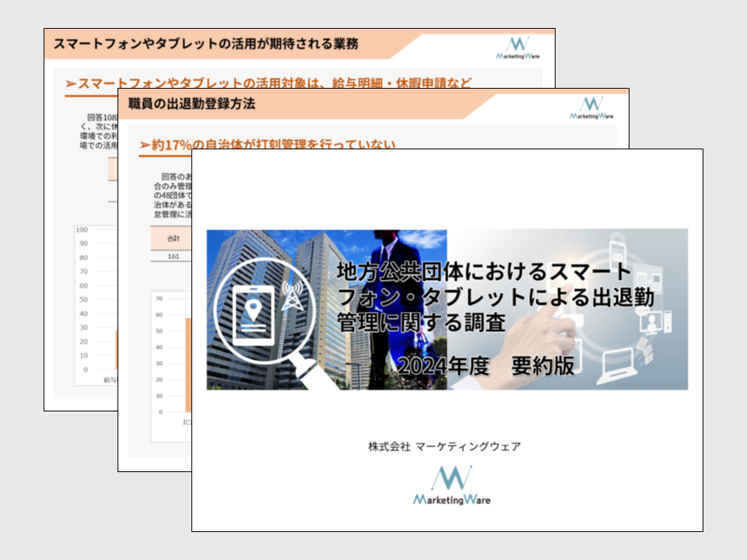This screenshot has width=747, height=560.
Task: Click MarketingWare logo on the rearmost slide
Action: (x=517, y=47)
